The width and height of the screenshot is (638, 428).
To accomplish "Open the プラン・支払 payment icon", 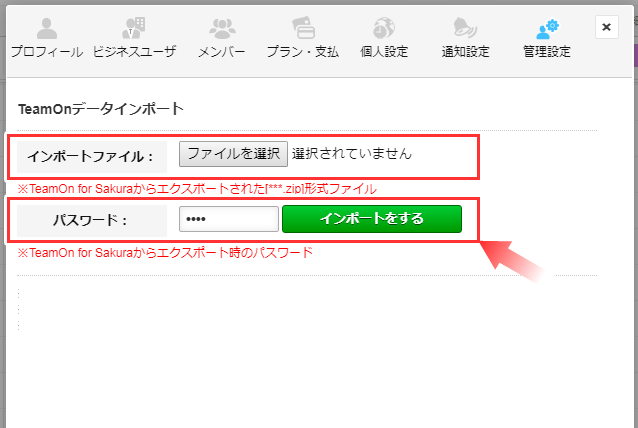I will point(303,28).
